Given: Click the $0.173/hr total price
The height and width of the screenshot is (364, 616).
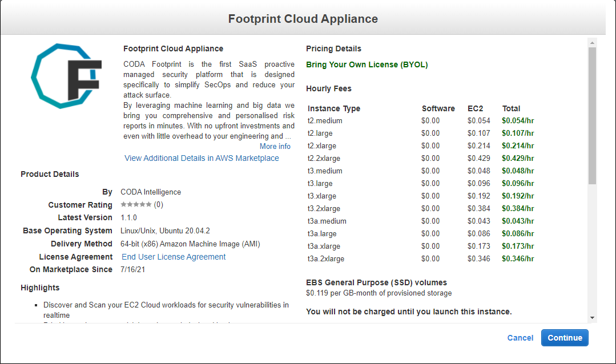Looking at the screenshot, I should (518, 246).
